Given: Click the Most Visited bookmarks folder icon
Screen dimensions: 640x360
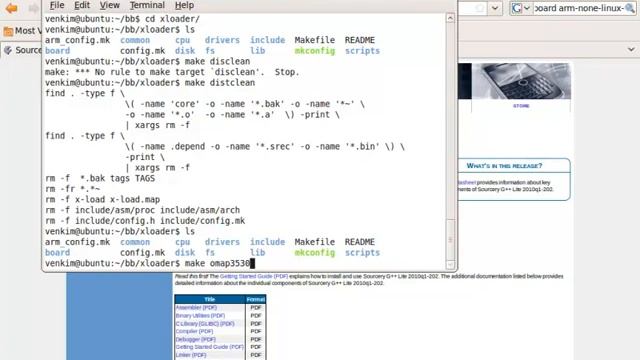Looking at the screenshot, I should (x=8, y=31).
